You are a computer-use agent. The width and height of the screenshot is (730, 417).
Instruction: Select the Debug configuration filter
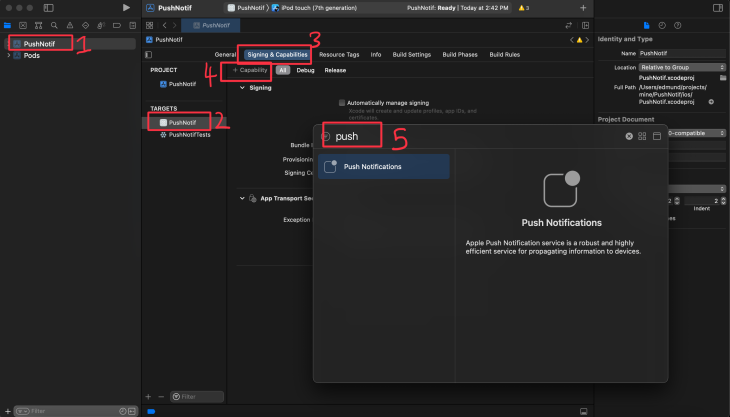point(305,71)
